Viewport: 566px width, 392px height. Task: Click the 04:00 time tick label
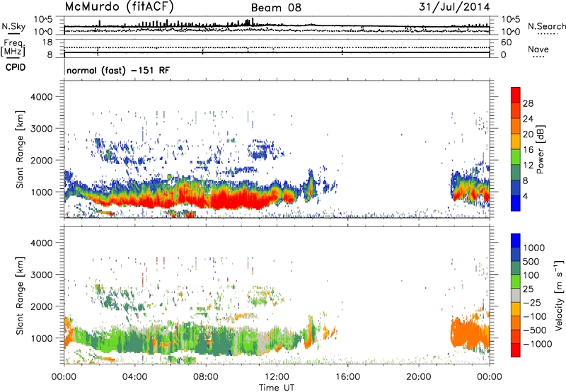coord(135,377)
